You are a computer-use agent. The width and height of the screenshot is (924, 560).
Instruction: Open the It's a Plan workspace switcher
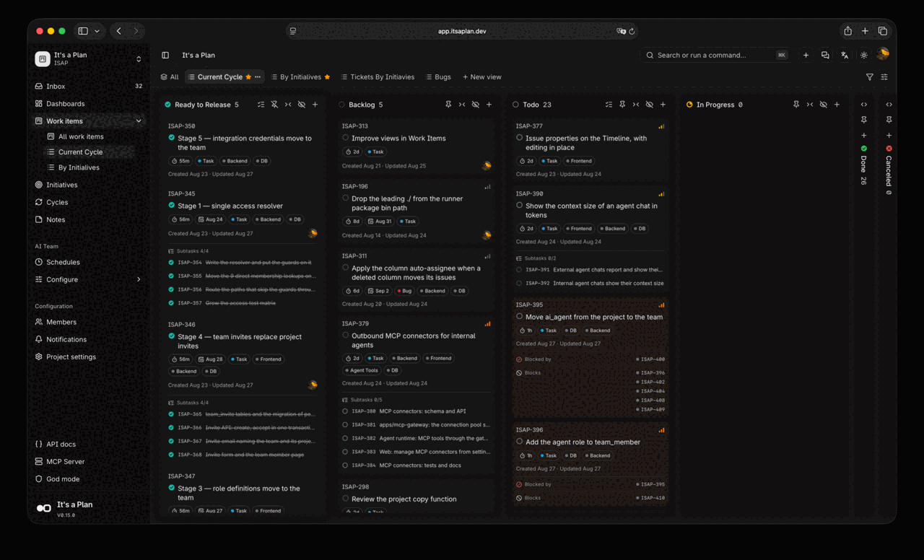88,58
